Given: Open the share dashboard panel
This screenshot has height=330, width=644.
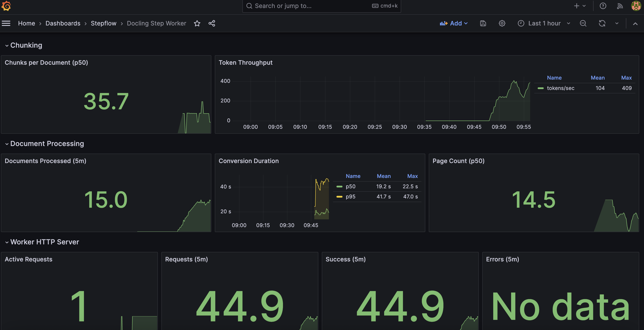Looking at the screenshot, I should click(212, 23).
